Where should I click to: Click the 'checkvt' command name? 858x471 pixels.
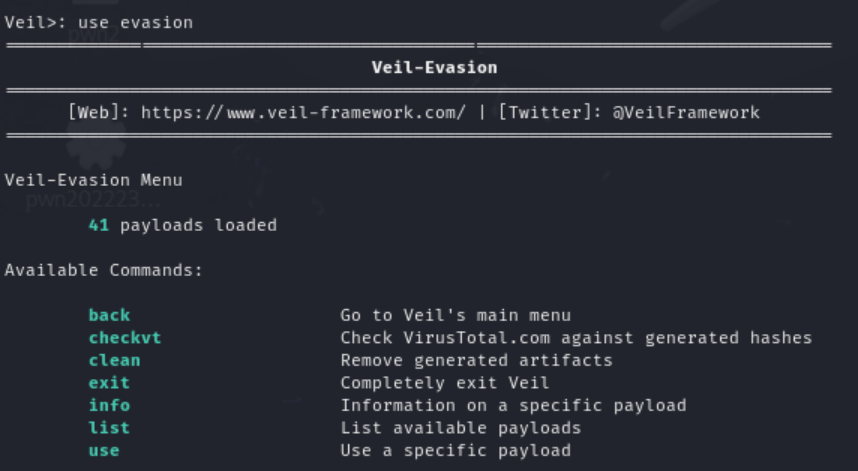(x=125, y=338)
